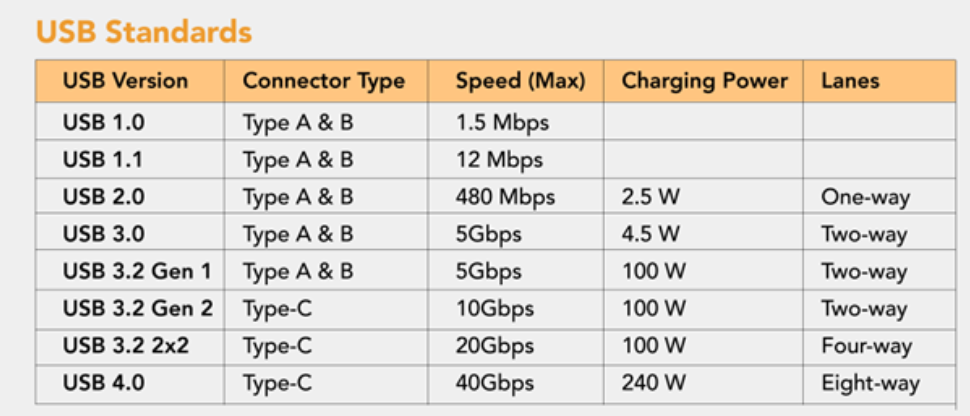Select the USB 3.2 2x2 cell
The width and height of the screenshot is (970, 416).
127,346
